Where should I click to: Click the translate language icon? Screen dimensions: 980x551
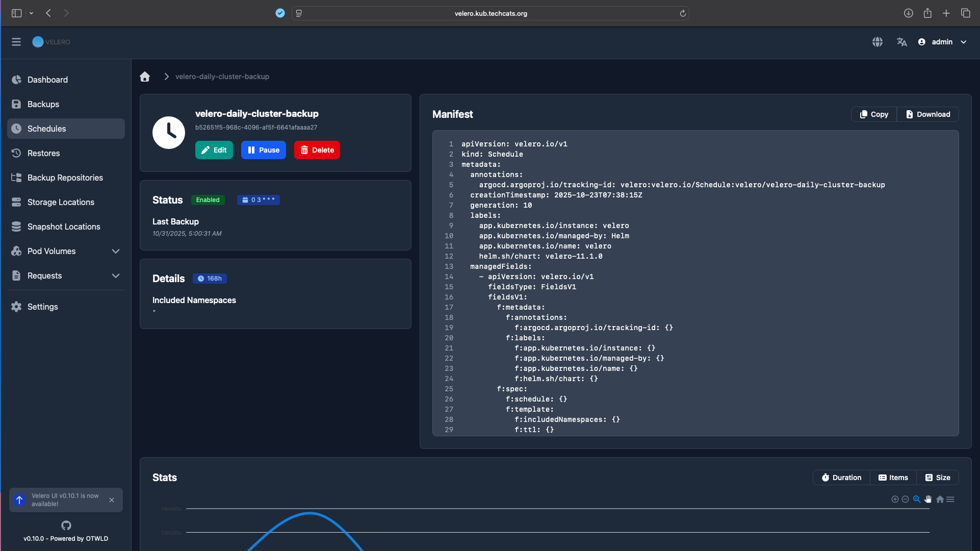[901, 42]
